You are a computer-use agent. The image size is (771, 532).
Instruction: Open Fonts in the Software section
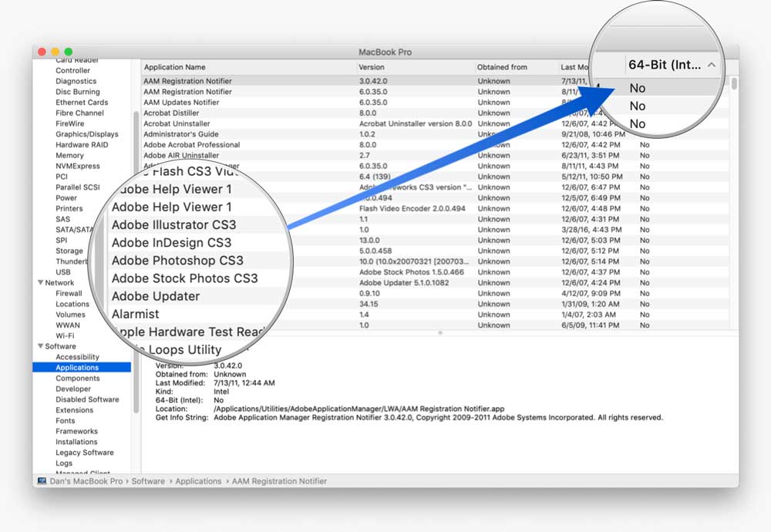tap(66, 421)
